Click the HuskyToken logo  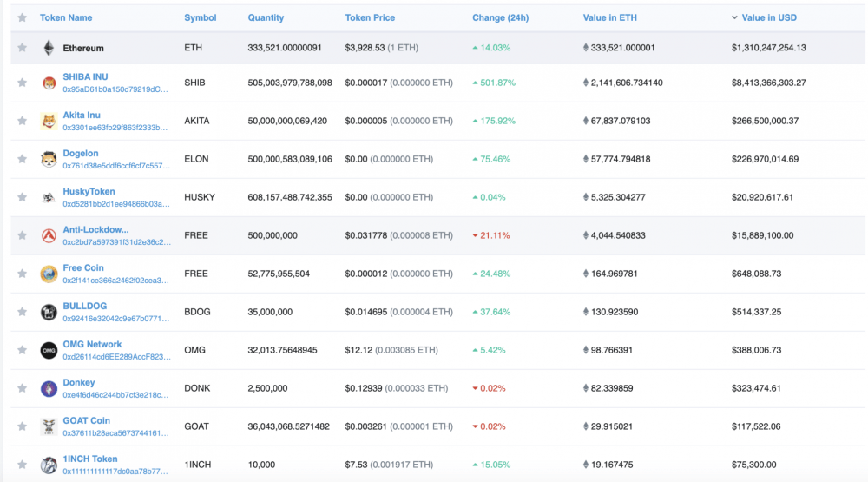pos(49,197)
